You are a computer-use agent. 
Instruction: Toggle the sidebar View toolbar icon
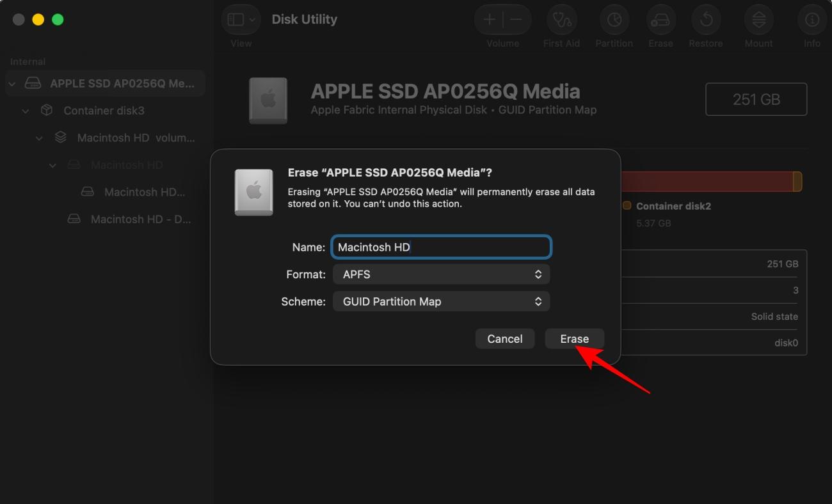pos(236,20)
